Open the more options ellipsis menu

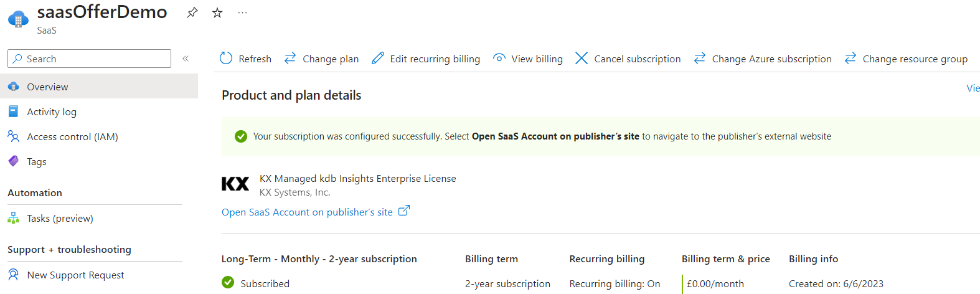coord(242,12)
